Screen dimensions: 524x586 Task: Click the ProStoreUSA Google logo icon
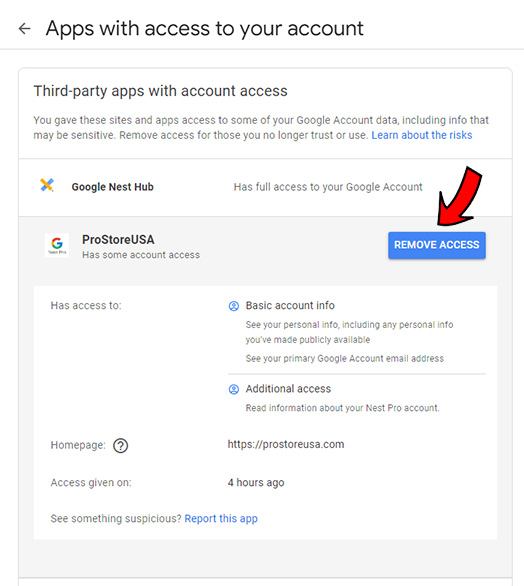[57, 245]
